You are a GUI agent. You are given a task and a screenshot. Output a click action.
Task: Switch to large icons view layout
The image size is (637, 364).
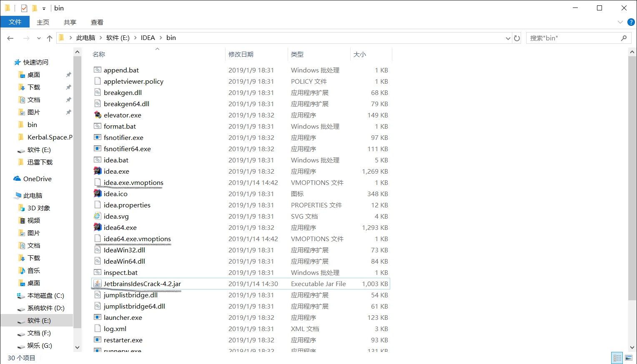click(629, 358)
